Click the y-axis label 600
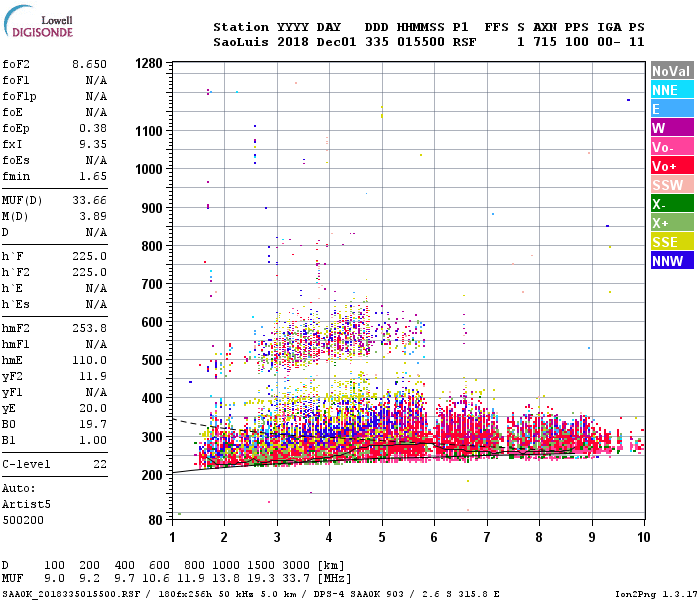Screen dimensions: 700x600 [152, 322]
